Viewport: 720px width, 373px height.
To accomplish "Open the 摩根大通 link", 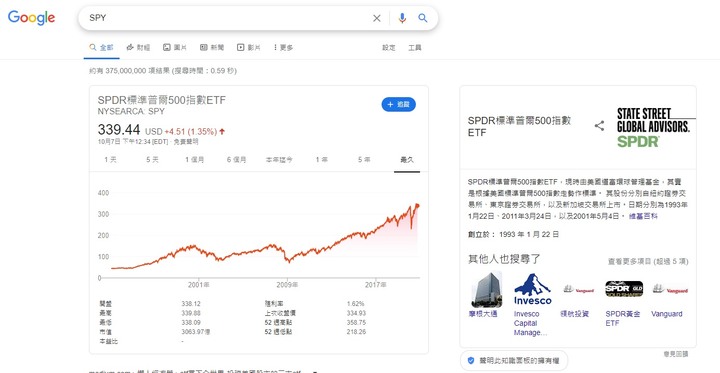I will tap(482, 314).
